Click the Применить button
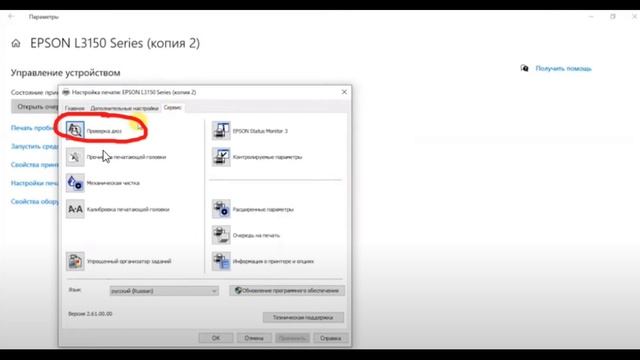Viewport: 640px width, 360px height. tap(292, 338)
